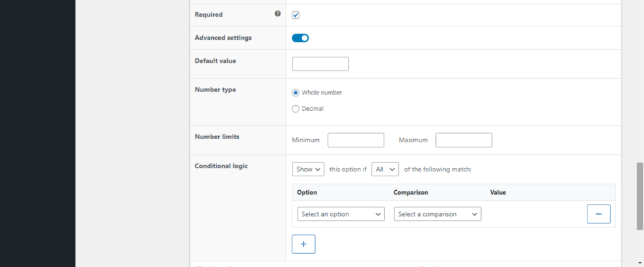Add a new condition with plus button
This screenshot has width=644, height=267.
coord(303,244)
